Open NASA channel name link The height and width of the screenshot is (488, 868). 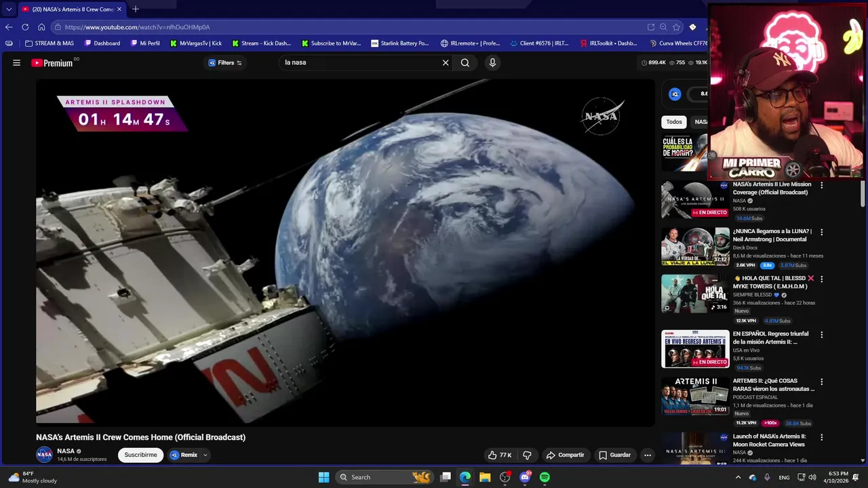pyautogui.click(x=66, y=451)
